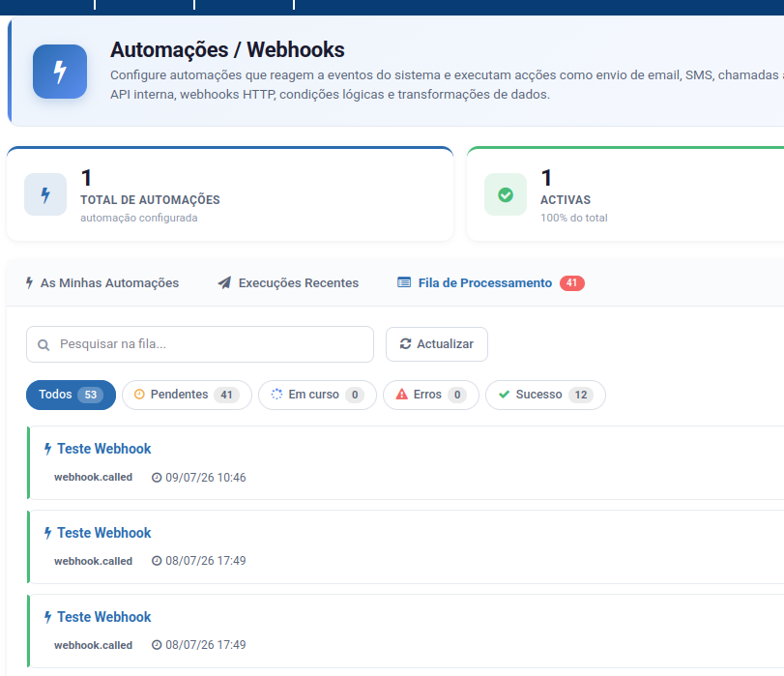Click webhook.called label of the 09/07/26 10:46 entry
This screenshot has height=676, width=784.
coord(94,478)
